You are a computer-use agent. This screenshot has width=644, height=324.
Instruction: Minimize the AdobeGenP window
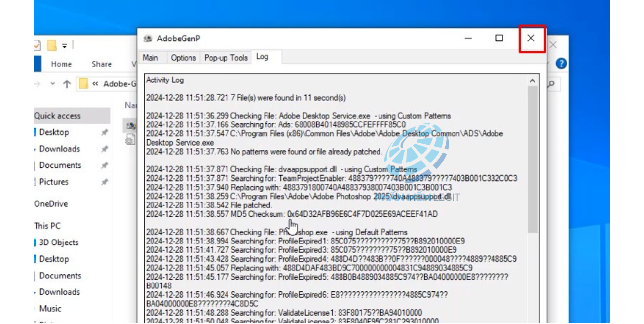[x=468, y=38]
